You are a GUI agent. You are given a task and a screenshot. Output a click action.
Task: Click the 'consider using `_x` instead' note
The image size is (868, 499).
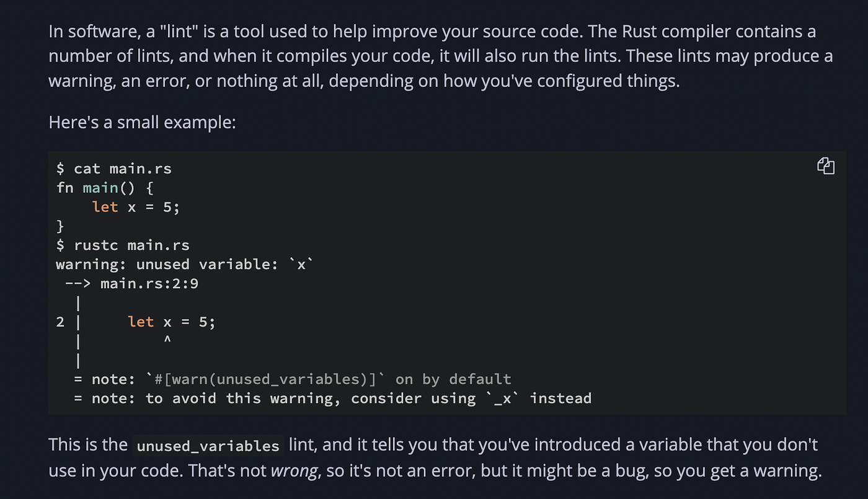pos(471,398)
